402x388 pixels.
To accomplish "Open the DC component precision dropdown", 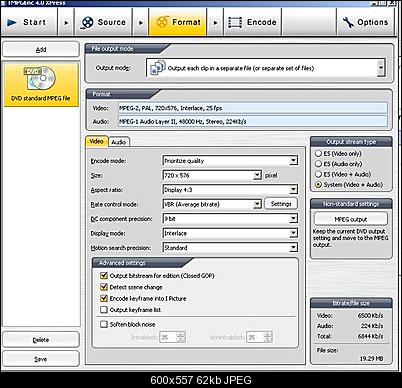I will (293, 219).
